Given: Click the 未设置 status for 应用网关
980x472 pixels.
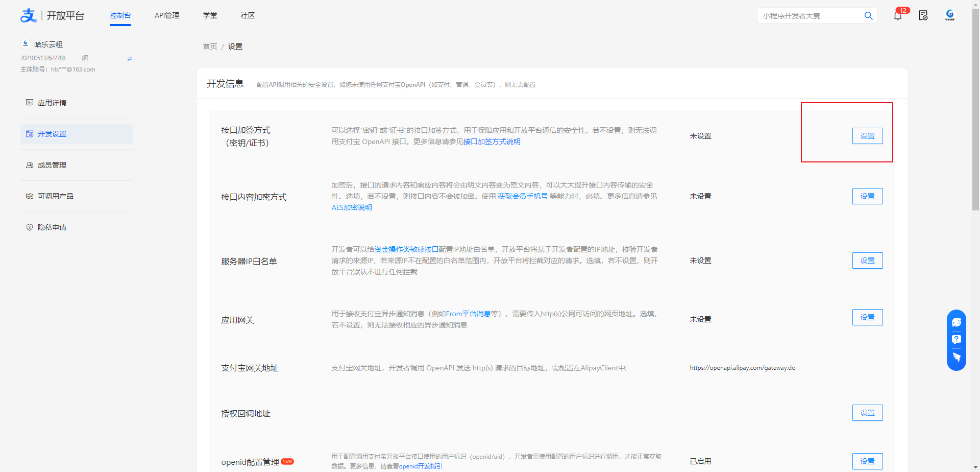Looking at the screenshot, I should click(x=700, y=319).
